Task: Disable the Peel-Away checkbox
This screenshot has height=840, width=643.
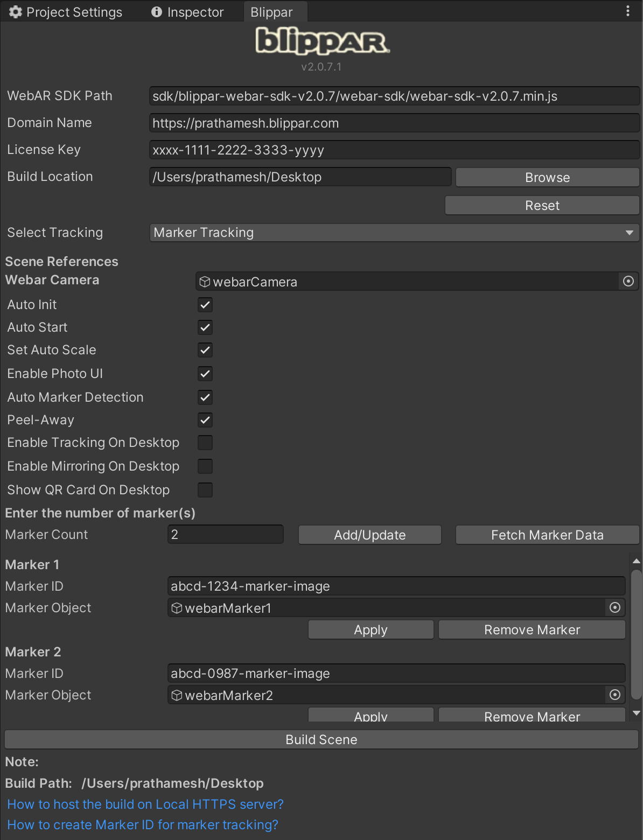Action: [x=205, y=420]
